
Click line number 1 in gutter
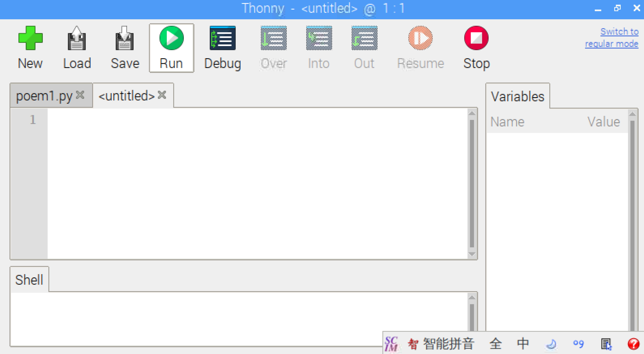(33, 120)
